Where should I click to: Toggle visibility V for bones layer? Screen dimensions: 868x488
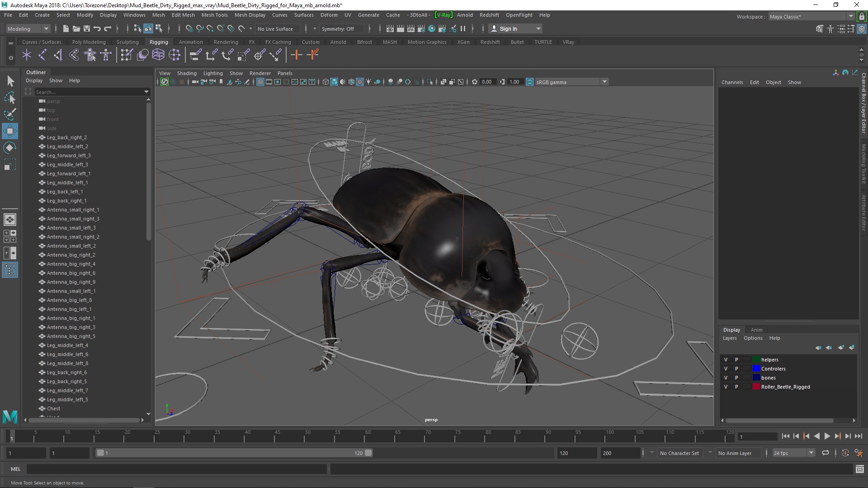726,377
